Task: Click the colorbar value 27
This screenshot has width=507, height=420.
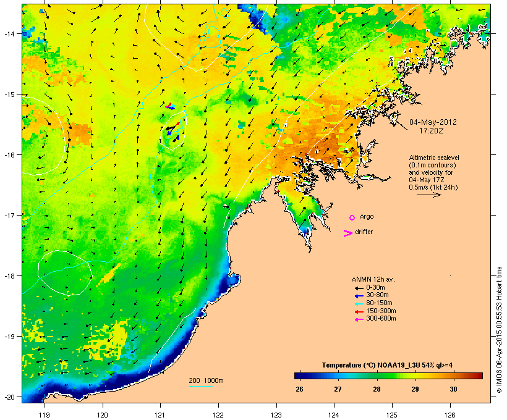Action: (338, 389)
